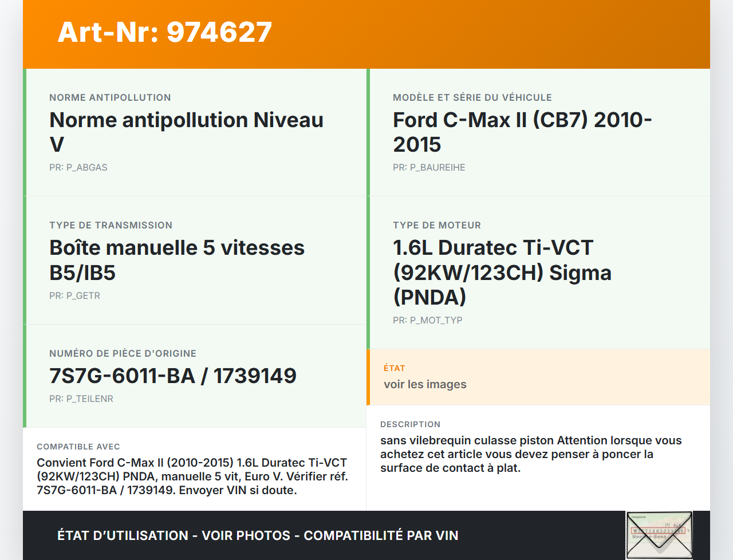Click the Boîte manuelle 5 vitesses text

pos(176,260)
